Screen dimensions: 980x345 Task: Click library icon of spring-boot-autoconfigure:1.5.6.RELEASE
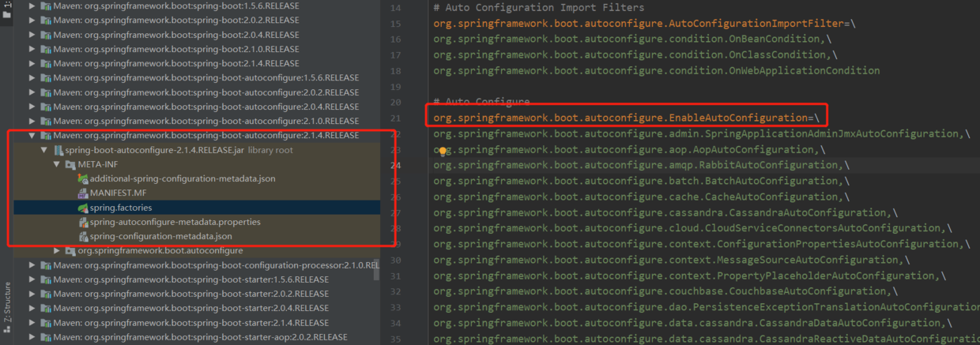coord(46,78)
